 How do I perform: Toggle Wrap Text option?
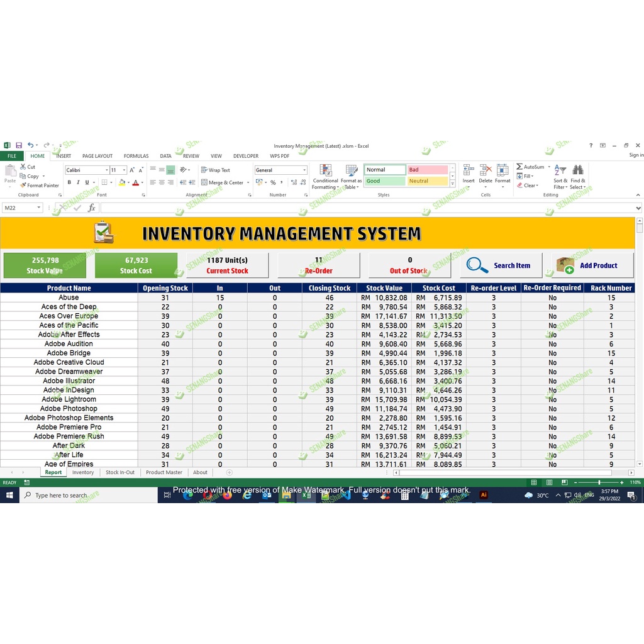(216, 170)
